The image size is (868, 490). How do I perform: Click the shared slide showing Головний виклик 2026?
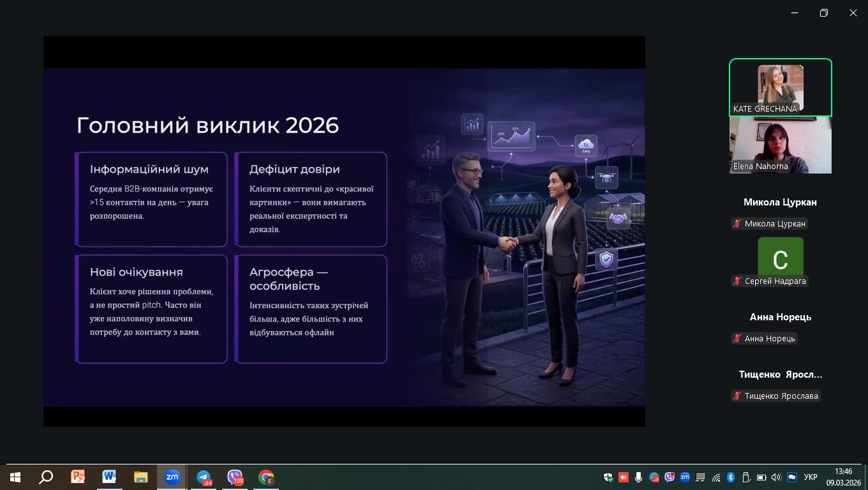coord(344,237)
